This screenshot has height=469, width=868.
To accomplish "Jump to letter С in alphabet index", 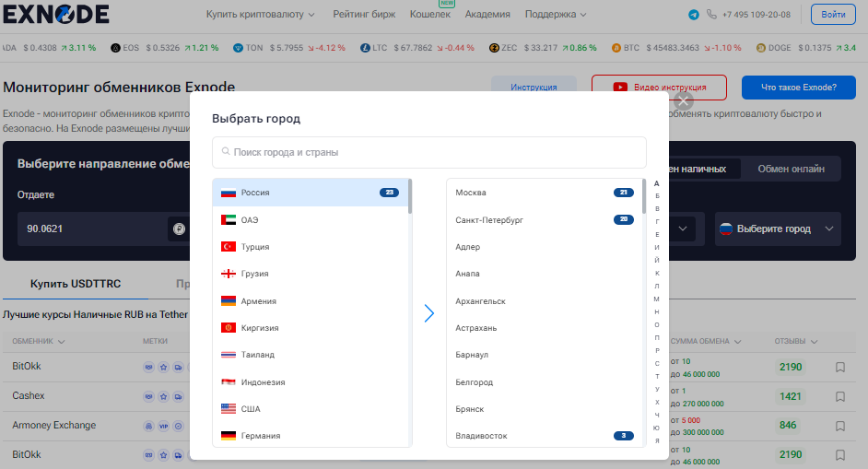I will pyautogui.click(x=657, y=363).
